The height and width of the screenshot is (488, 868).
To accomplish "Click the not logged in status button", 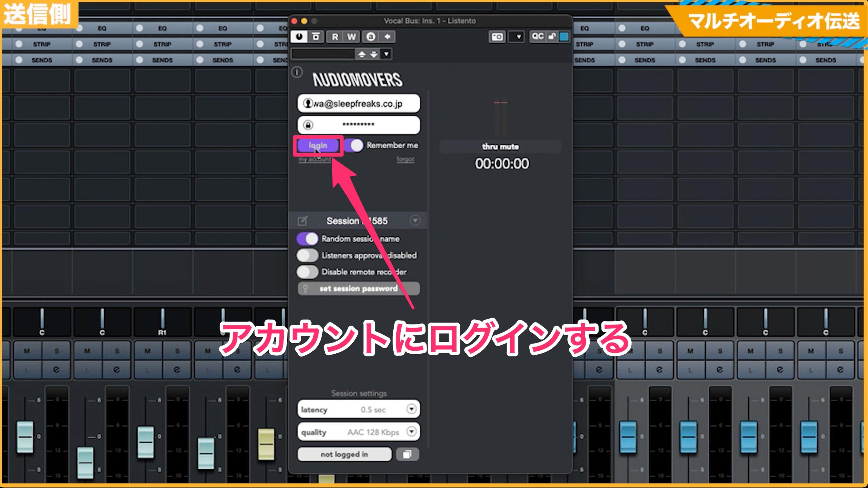I will 344,454.
